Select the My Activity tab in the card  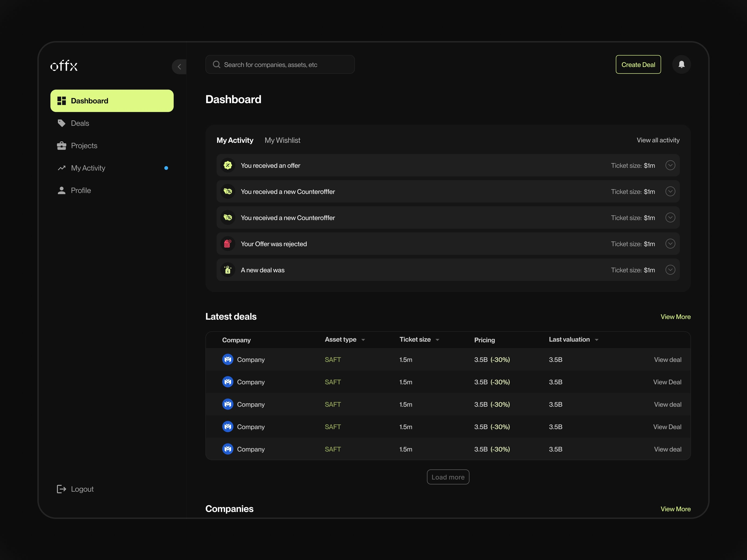pyautogui.click(x=235, y=140)
